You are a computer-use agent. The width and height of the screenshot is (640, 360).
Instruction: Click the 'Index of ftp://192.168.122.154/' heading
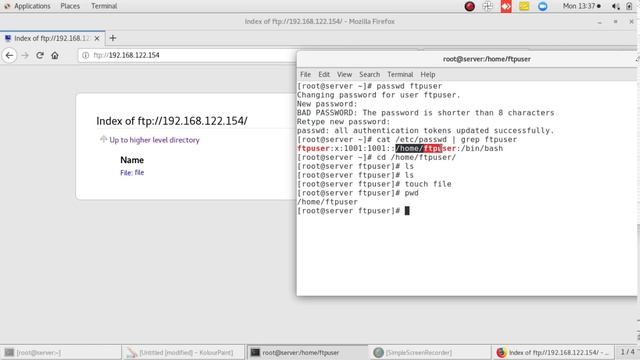click(x=172, y=121)
